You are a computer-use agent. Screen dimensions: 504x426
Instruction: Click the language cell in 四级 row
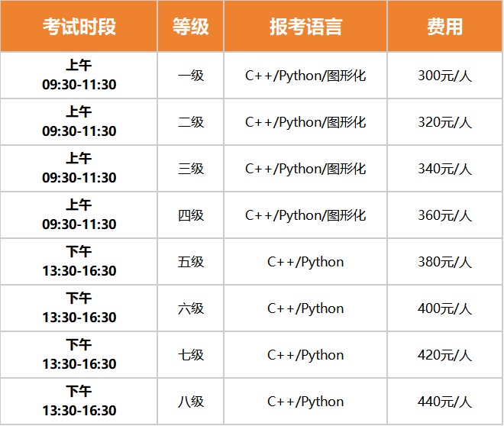pos(305,215)
